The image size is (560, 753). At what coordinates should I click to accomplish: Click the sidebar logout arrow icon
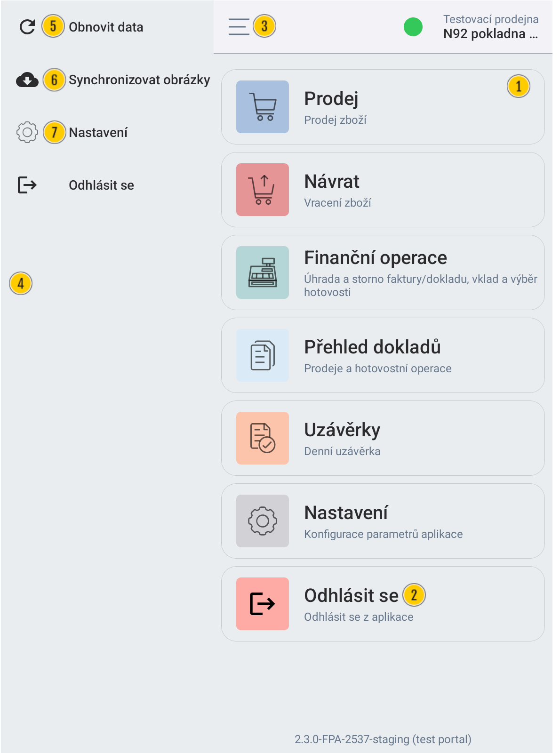pyautogui.click(x=27, y=185)
